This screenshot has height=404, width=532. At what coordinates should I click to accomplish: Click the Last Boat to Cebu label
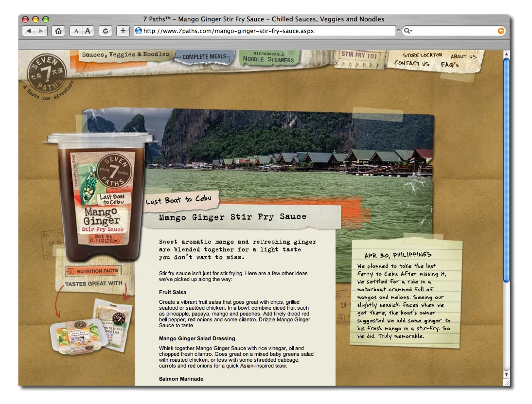pos(179,200)
